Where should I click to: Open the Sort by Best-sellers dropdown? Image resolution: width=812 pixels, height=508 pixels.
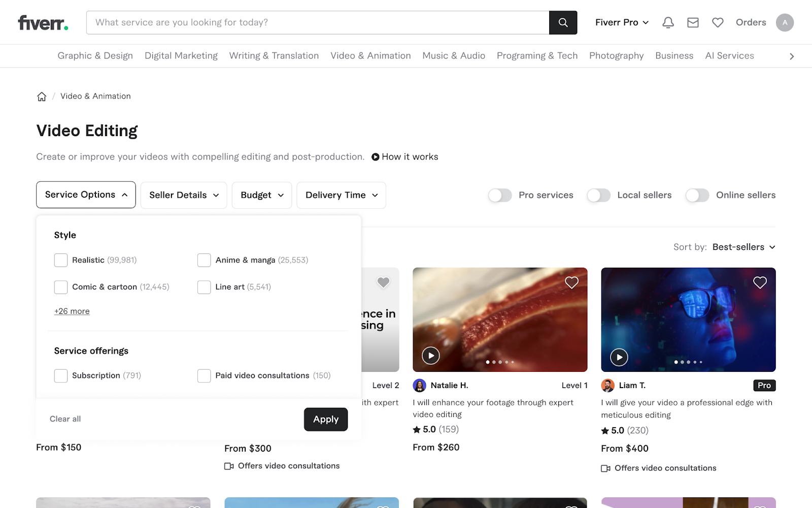coord(743,247)
